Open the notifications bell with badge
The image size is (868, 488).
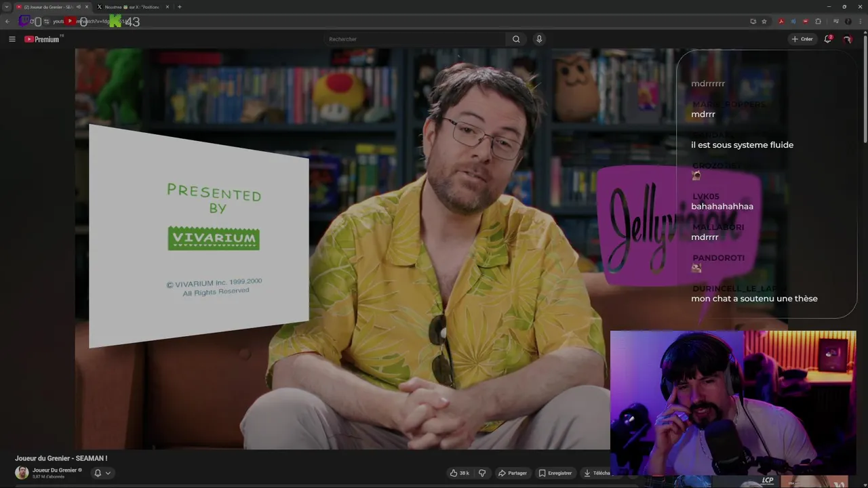pos(827,39)
